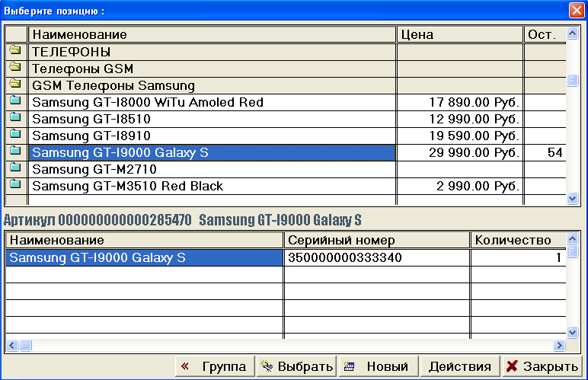Viewport: 588px width, 380px height.
Task: Click the Количество column header
Action: click(518, 240)
